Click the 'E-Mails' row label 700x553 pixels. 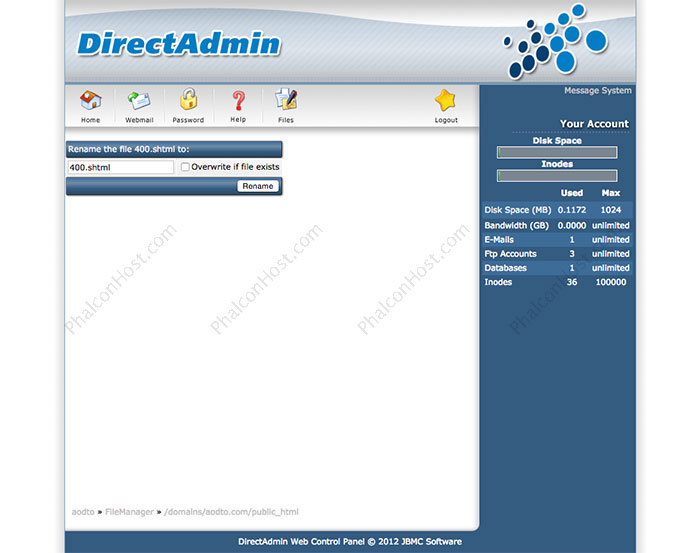499,240
